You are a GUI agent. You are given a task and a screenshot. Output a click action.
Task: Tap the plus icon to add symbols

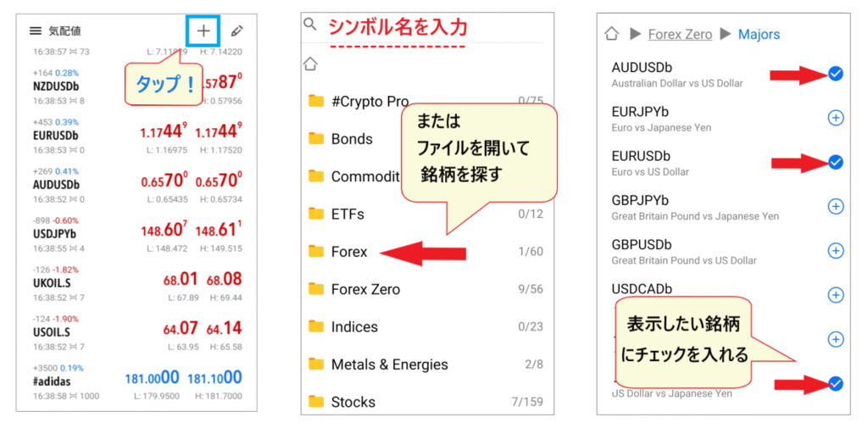pyautogui.click(x=203, y=31)
